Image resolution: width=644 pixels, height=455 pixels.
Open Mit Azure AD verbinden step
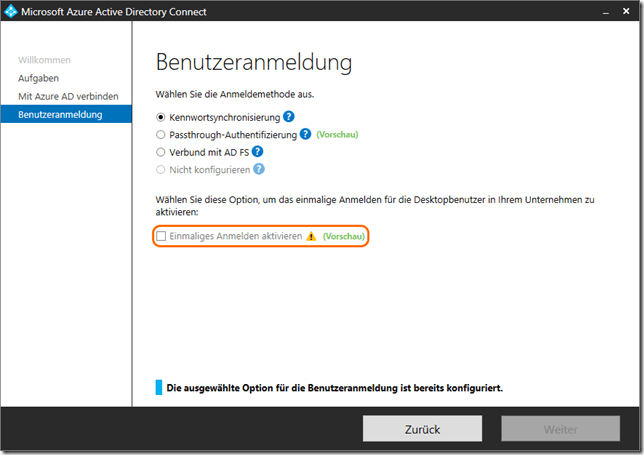click(x=68, y=96)
